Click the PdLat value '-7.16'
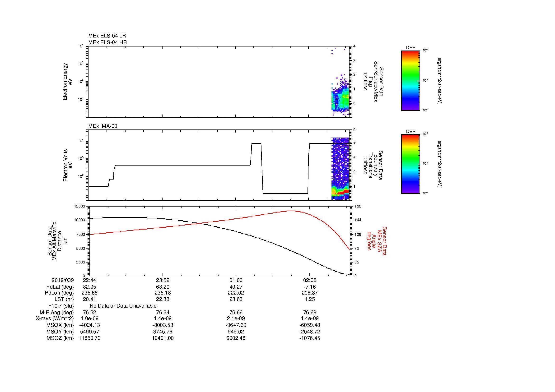The width and height of the screenshot is (555, 392). point(310,287)
